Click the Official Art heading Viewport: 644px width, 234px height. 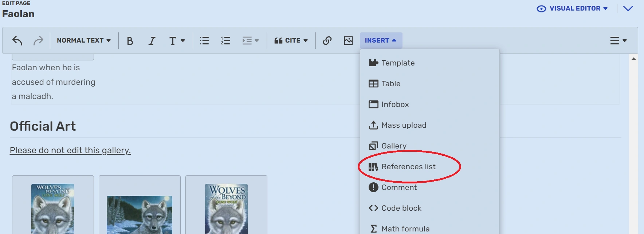43,126
